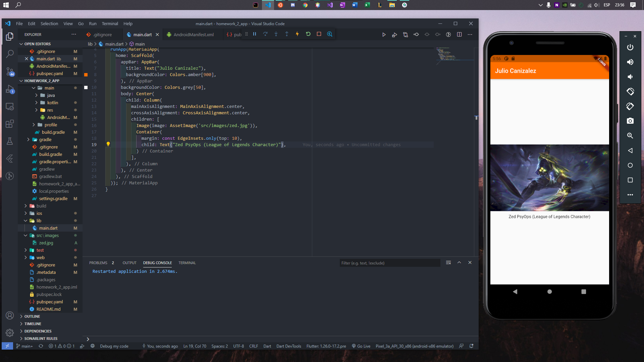Open the Manage gear in activity bar
This screenshot has width=644, height=362.
tap(10, 333)
